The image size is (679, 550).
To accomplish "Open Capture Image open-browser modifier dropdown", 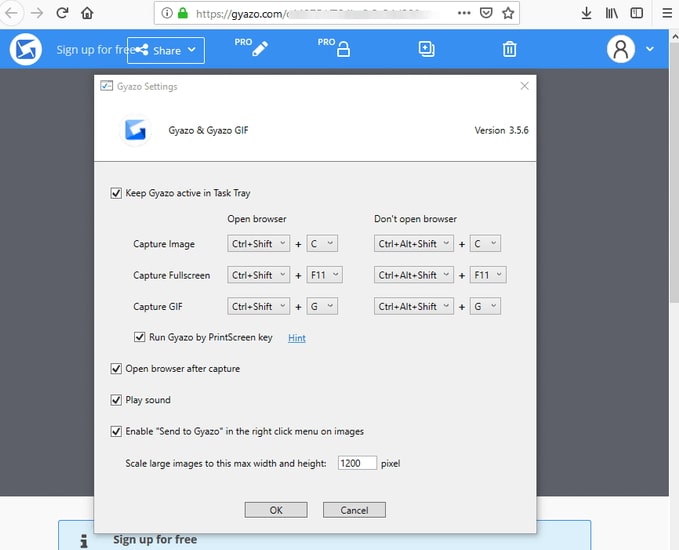I will pos(259,243).
